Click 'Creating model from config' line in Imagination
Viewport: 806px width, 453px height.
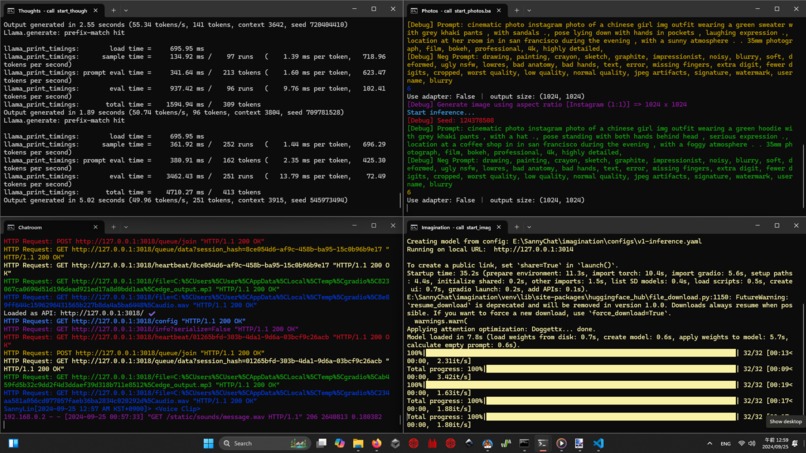(x=554, y=241)
